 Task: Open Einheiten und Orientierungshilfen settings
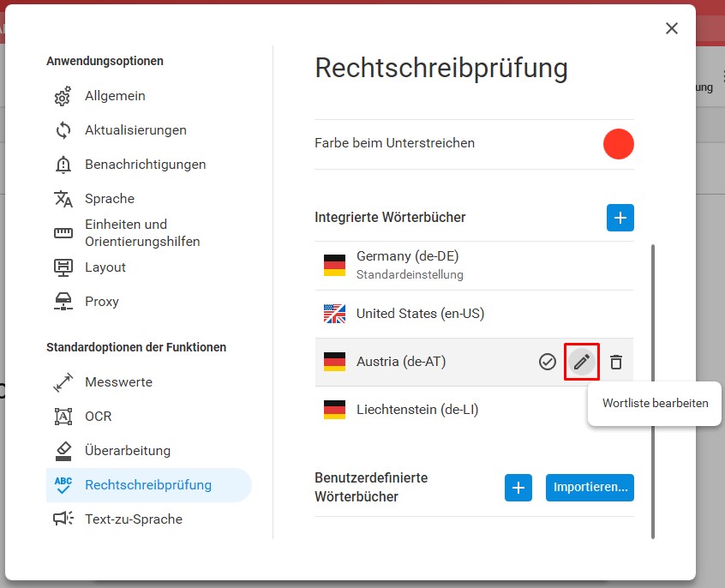tap(149, 232)
